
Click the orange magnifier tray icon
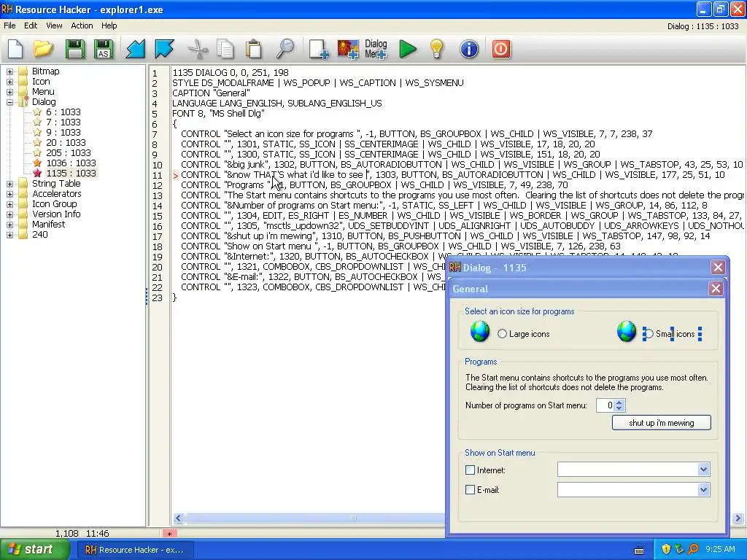[693, 549]
